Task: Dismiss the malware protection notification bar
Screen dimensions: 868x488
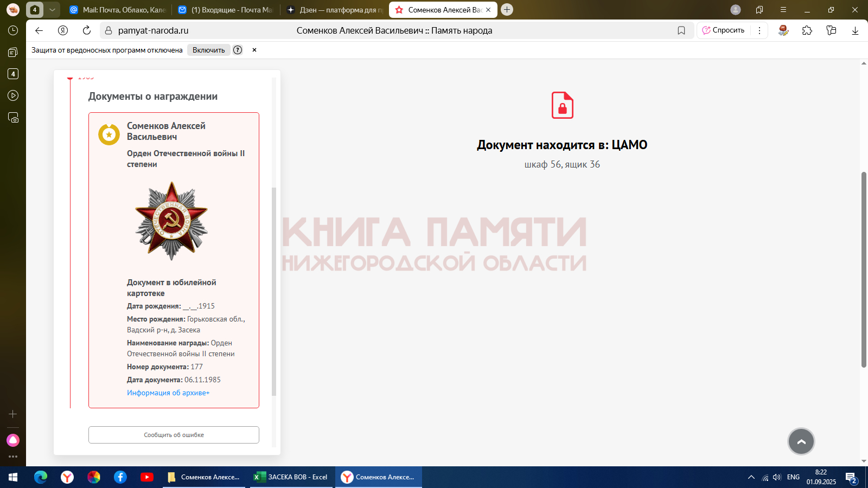Action: [x=254, y=50]
